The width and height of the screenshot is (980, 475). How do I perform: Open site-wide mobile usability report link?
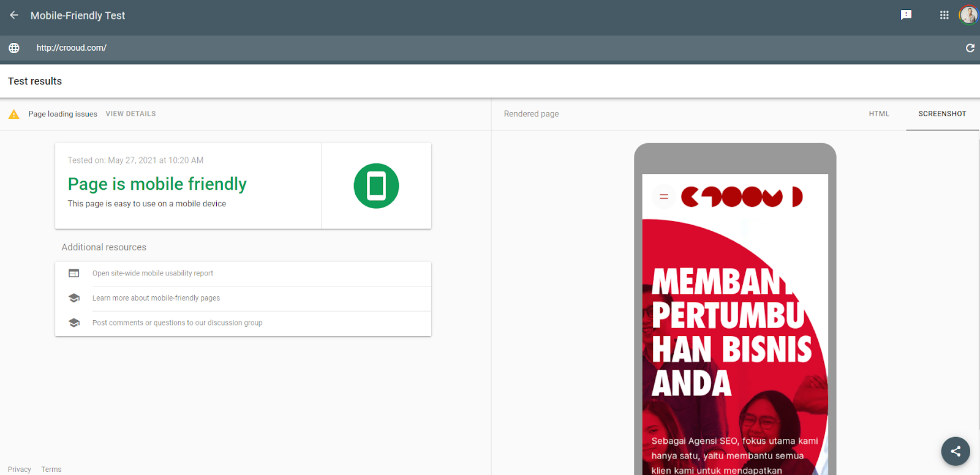[x=153, y=274]
